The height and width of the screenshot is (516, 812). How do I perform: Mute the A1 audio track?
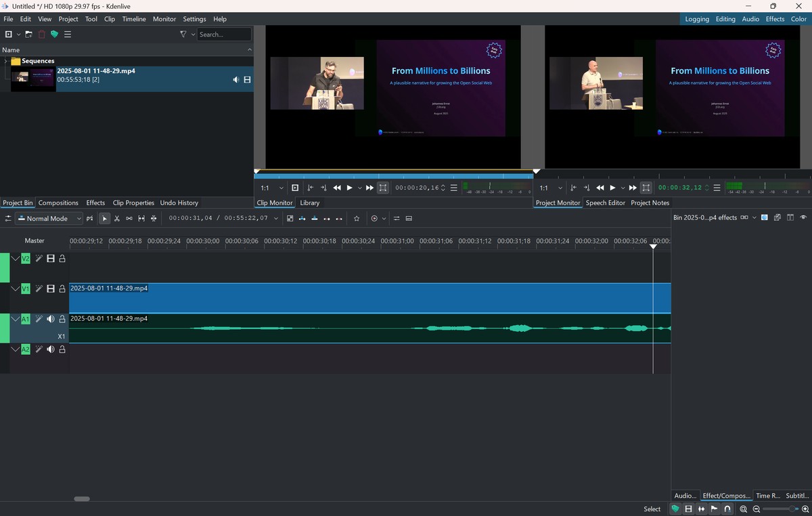tap(51, 319)
